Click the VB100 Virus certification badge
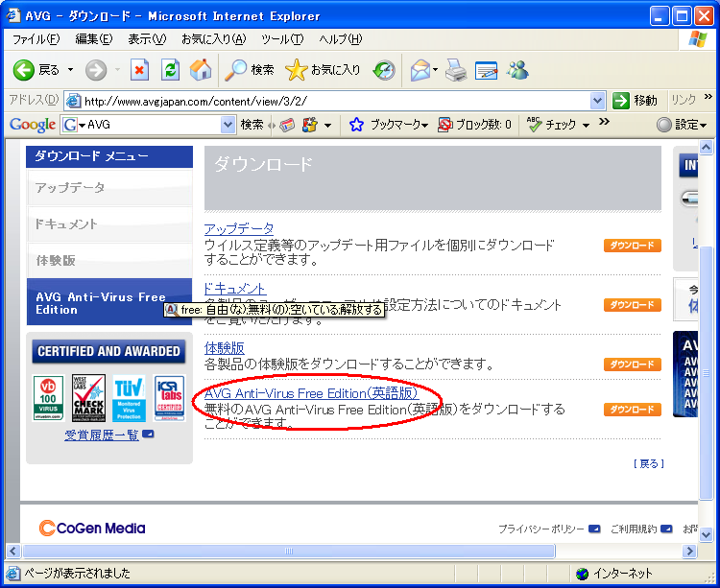720x588 pixels. pos(48,398)
